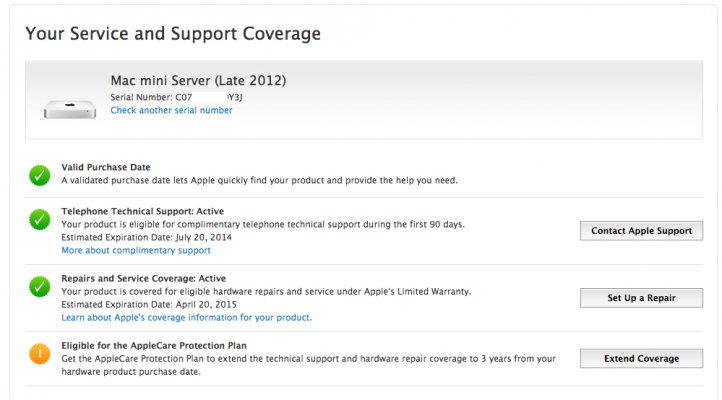Click Estimated Expiration Date: April 20, 2015
The width and height of the screenshot is (722, 400).
click(149, 305)
